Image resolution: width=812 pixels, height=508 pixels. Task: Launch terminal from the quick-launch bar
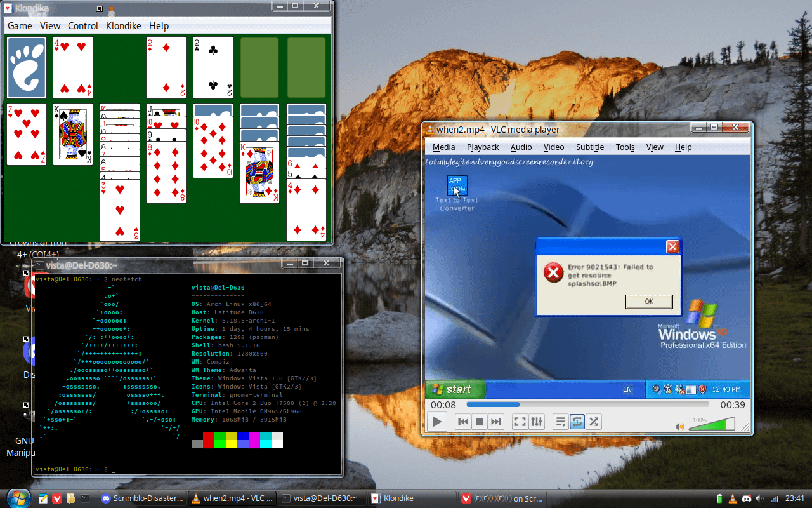click(x=85, y=498)
